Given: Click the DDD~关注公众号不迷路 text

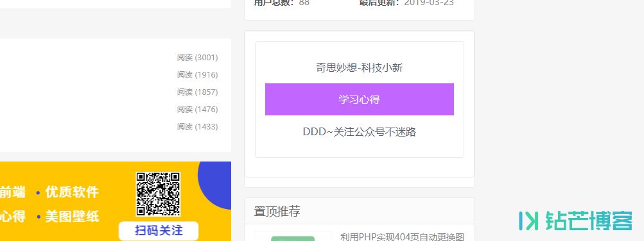Looking at the screenshot, I should [x=360, y=132].
